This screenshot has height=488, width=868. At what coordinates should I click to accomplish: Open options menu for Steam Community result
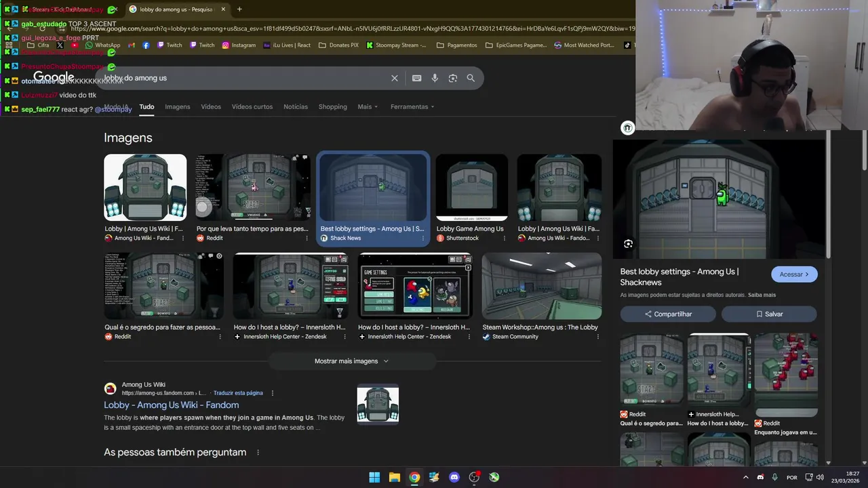pyautogui.click(x=597, y=336)
